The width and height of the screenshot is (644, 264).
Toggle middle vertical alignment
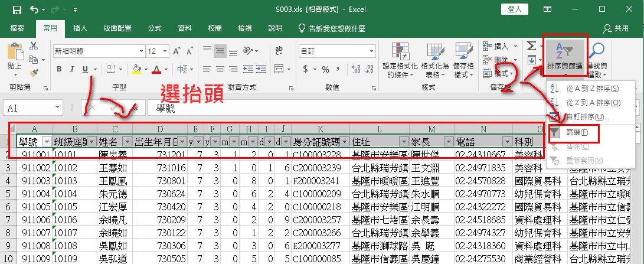click(x=220, y=51)
